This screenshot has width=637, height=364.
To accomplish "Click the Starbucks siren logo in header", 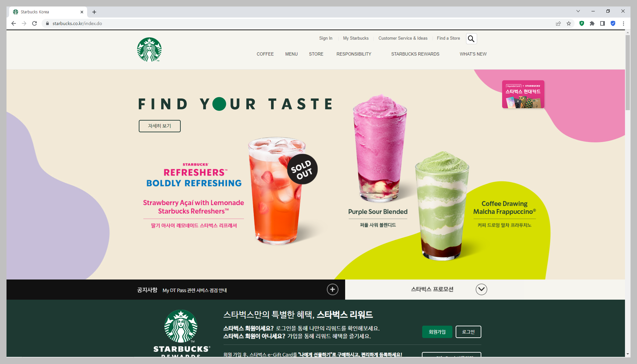I will [x=149, y=49].
